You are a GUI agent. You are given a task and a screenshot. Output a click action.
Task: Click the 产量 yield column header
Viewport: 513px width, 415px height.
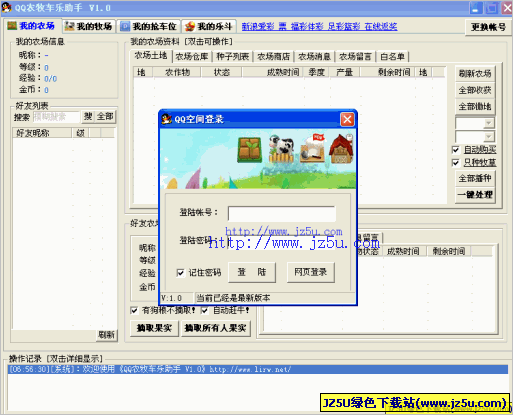click(x=345, y=72)
